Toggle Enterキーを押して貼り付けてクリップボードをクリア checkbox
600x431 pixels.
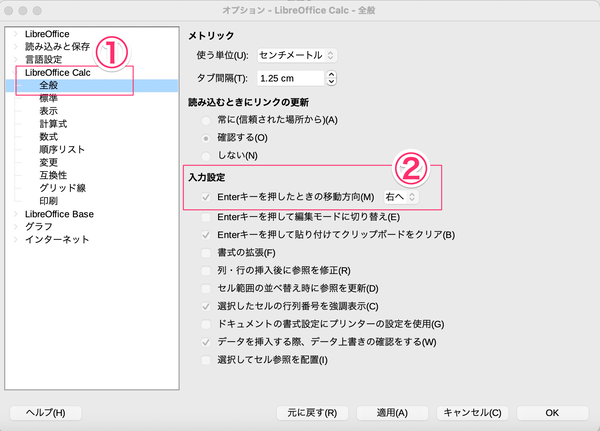click(x=206, y=235)
